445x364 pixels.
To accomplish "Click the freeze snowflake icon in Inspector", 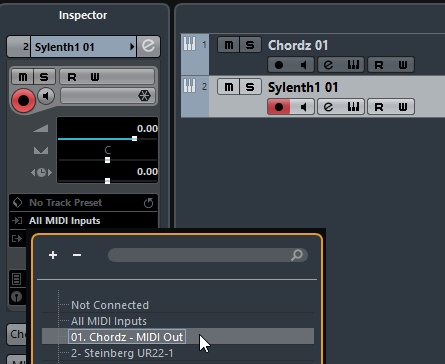I will [144, 96].
